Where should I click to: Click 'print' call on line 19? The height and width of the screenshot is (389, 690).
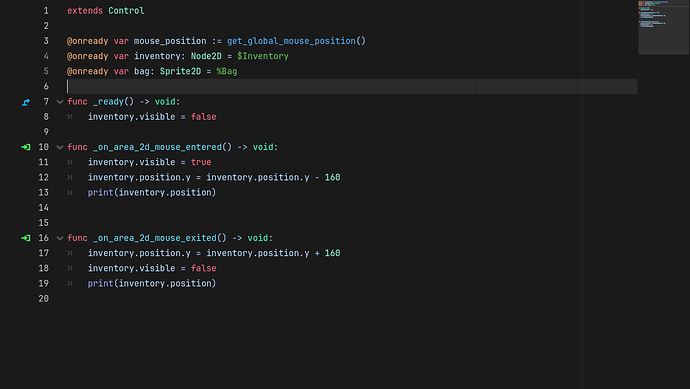(100, 283)
